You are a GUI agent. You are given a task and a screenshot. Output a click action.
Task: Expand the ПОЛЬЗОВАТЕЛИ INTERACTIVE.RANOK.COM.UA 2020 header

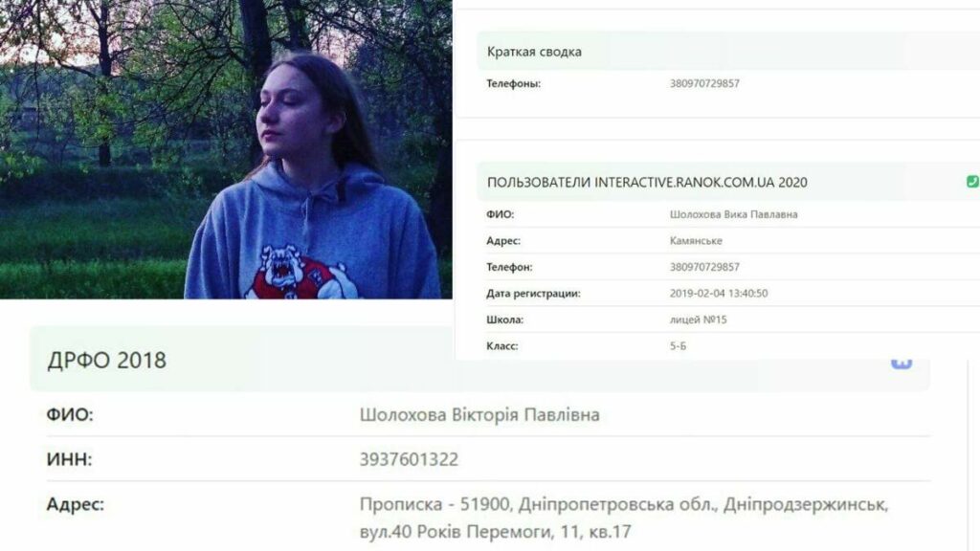click(x=727, y=182)
